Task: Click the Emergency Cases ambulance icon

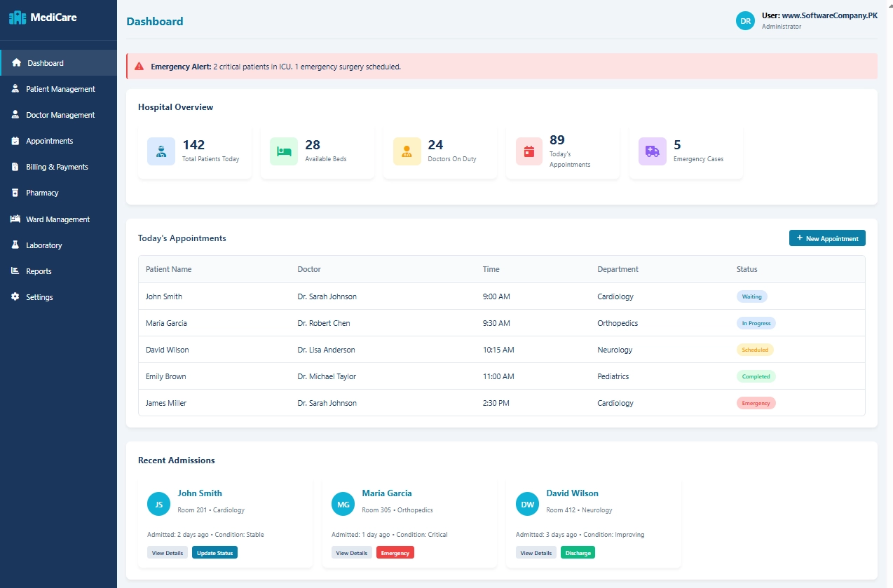Action: pyautogui.click(x=652, y=151)
